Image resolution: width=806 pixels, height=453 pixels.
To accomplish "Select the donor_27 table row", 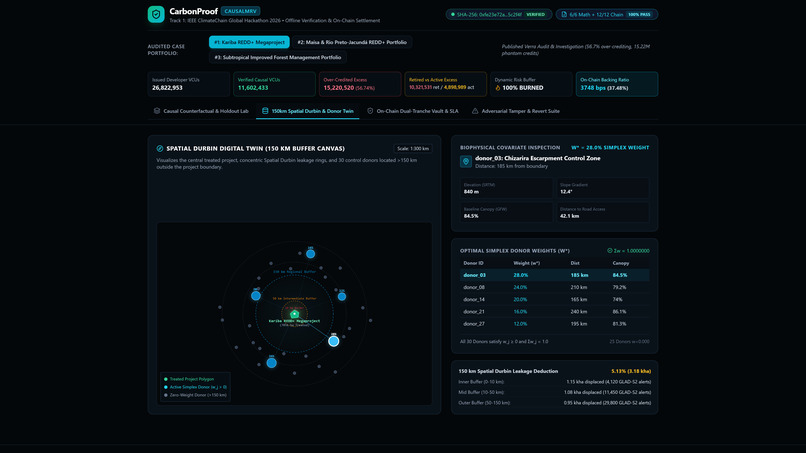I will pyautogui.click(x=554, y=324).
